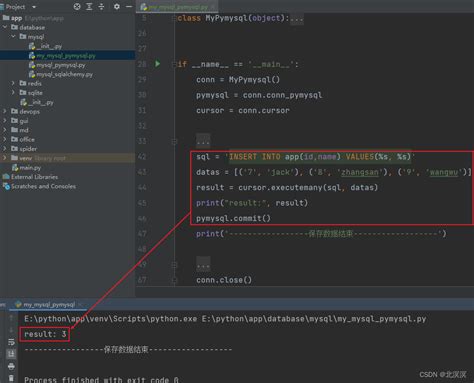474x383 pixels.
Task: Select my_mysql_pymysql.py in Project tree
Action: pos(66,56)
